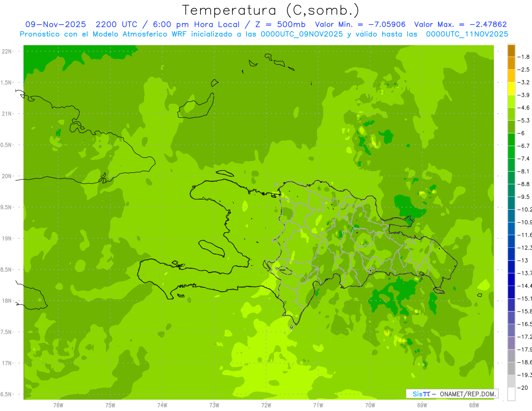Click the '0000UTC_11NOV2025' valid-until timestamp
Screen dimensions: 532x411
click(467, 34)
